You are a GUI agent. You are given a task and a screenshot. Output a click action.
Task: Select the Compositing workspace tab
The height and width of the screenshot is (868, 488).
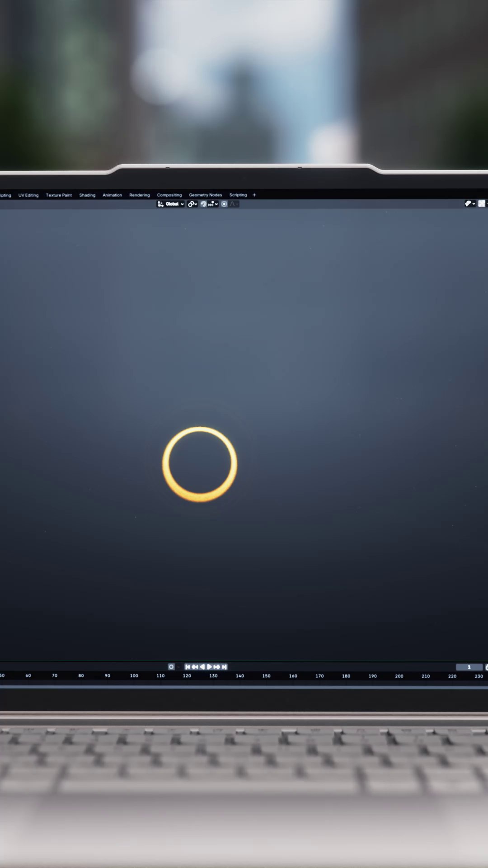[x=169, y=195]
